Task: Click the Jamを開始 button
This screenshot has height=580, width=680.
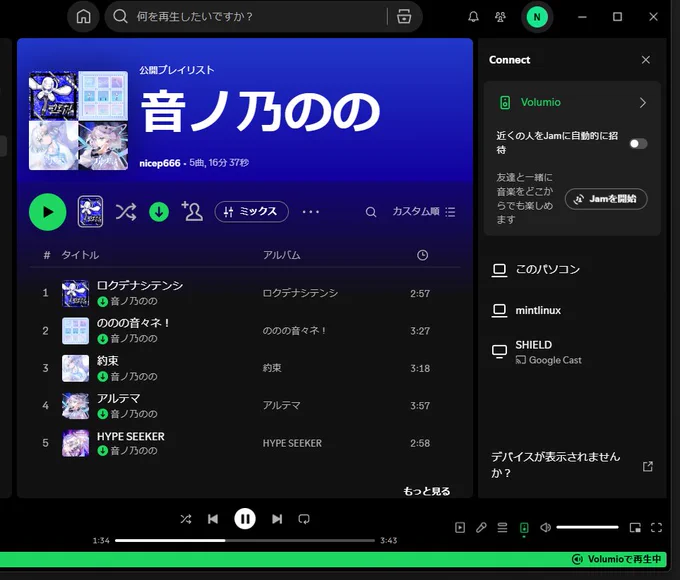Action: tap(606, 199)
